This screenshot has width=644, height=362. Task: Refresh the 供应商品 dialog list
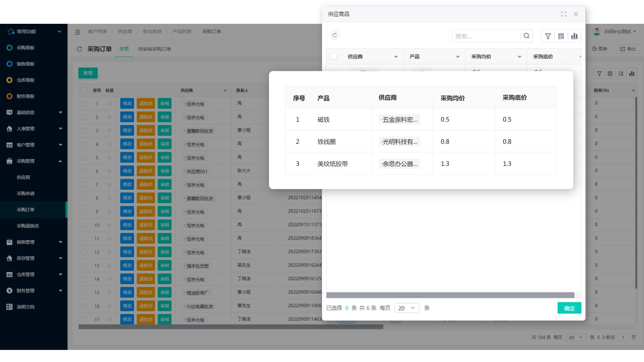[334, 35]
